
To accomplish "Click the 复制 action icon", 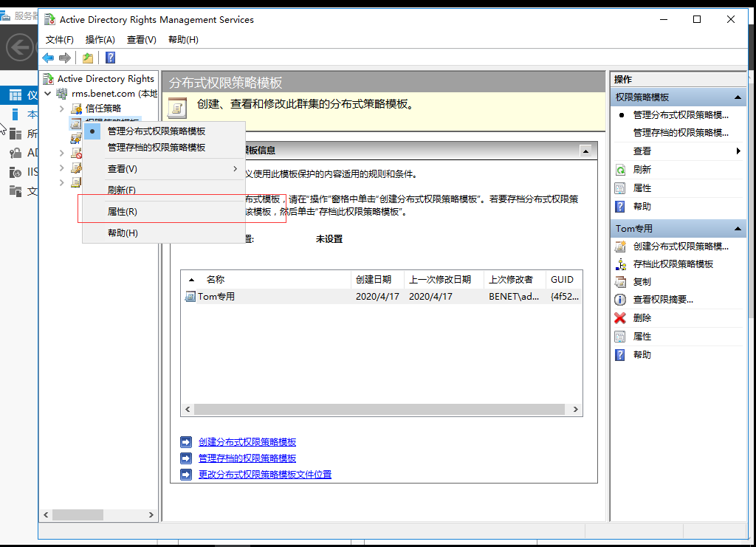I will [620, 282].
